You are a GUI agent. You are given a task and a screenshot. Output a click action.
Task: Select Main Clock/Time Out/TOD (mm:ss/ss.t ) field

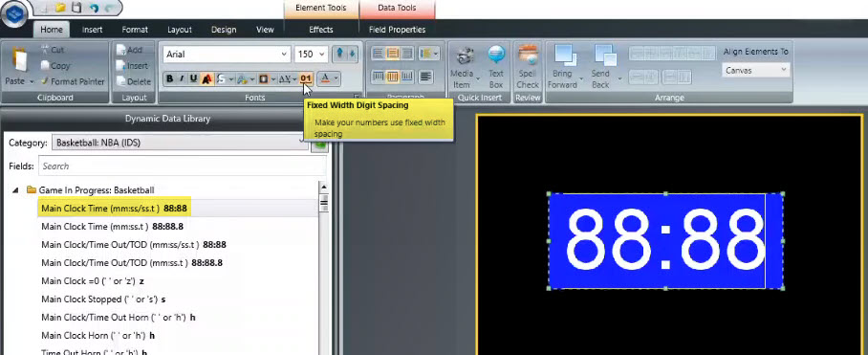134,245
